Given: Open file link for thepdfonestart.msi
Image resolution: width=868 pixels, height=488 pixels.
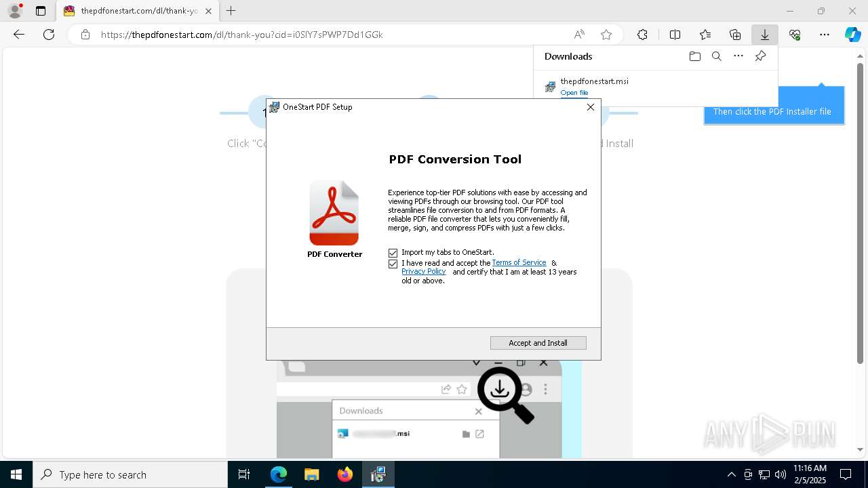Looking at the screenshot, I should 574,93.
